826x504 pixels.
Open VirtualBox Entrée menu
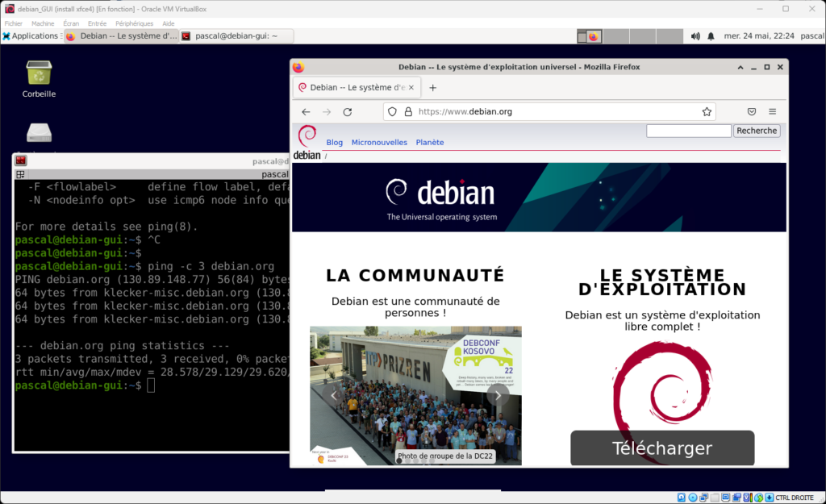97,23
